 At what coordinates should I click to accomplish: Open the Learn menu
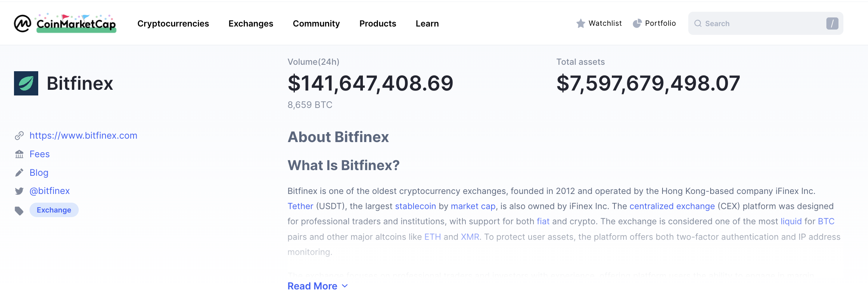tap(427, 23)
